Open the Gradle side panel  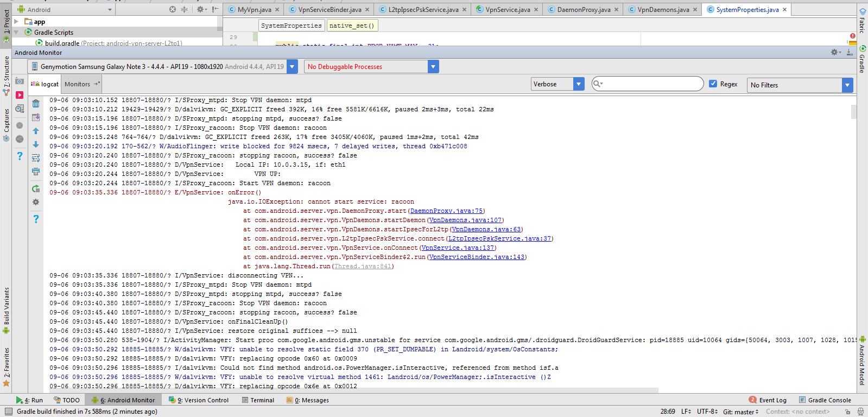pyautogui.click(x=862, y=59)
